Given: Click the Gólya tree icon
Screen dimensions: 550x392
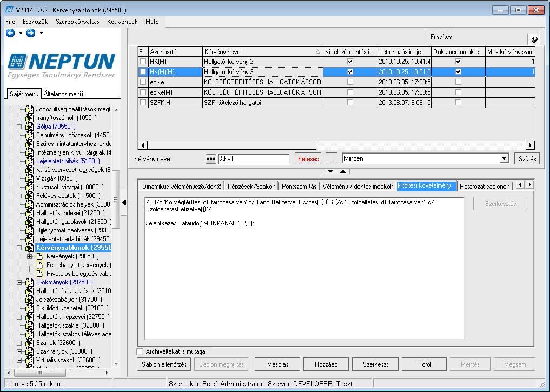Looking at the screenshot, I should 29,127.
